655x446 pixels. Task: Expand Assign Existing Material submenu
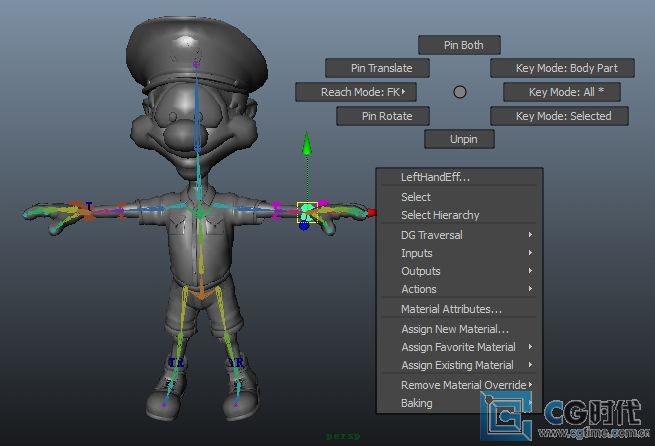460,365
